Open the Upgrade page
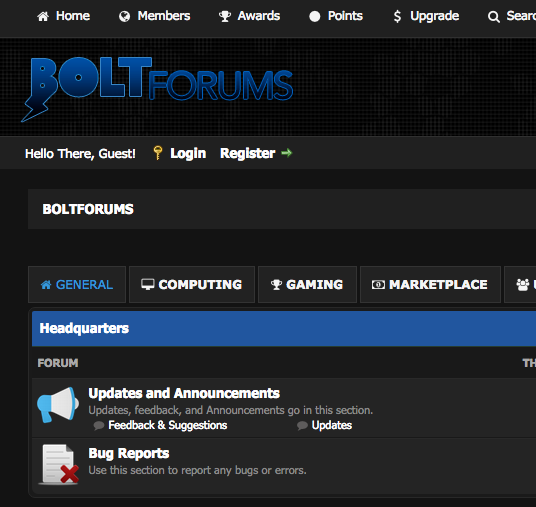This screenshot has width=536, height=507. pos(434,16)
